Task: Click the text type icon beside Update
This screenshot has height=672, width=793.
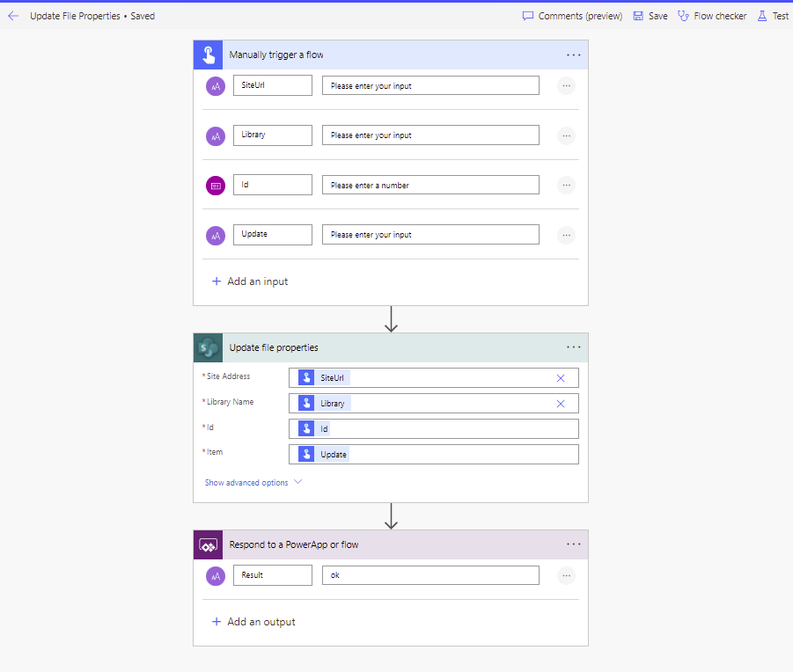Action: coord(216,236)
